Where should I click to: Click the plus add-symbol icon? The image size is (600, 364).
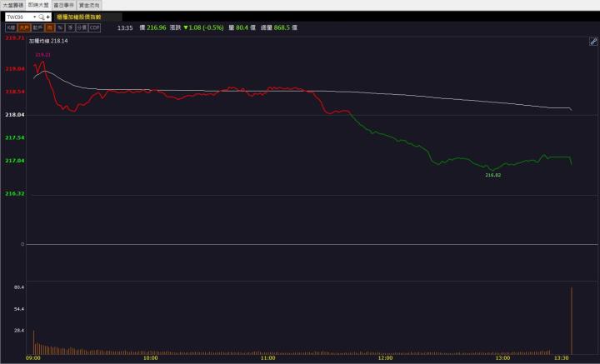coord(47,17)
